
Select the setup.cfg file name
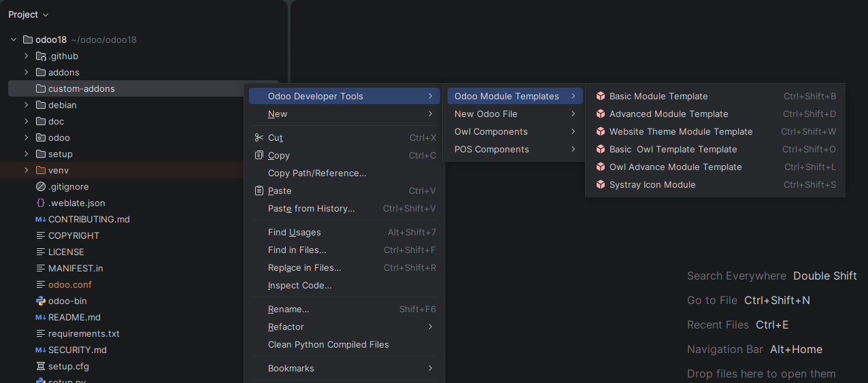point(69,366)
